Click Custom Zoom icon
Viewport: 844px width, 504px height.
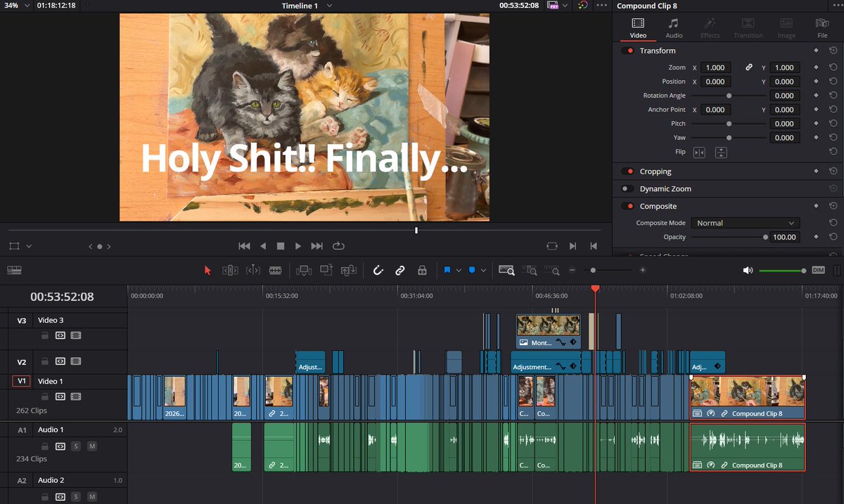[554, 270]
